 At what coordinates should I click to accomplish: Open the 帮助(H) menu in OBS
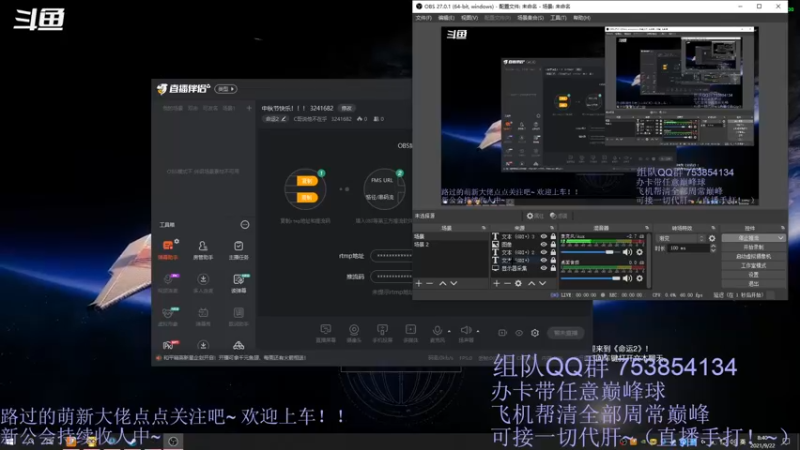coord(582,17)
